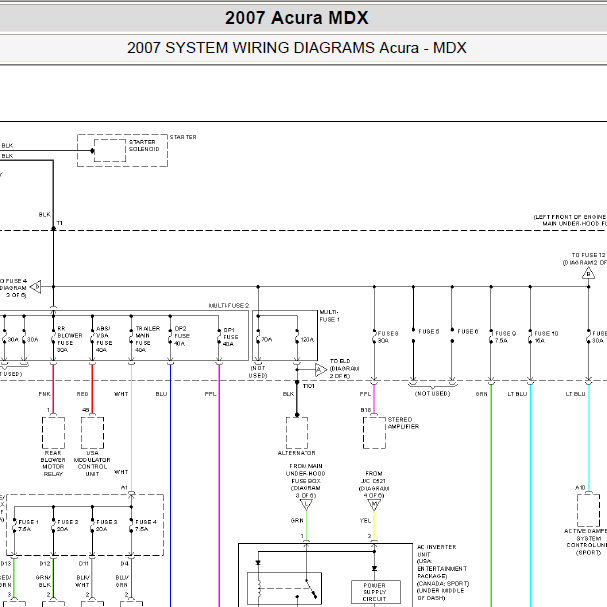Select the triangle connector marker L above the GRN wire
The height and width of the screenshot is (607, 607).
pyautogui.click(x=306, y=504)
